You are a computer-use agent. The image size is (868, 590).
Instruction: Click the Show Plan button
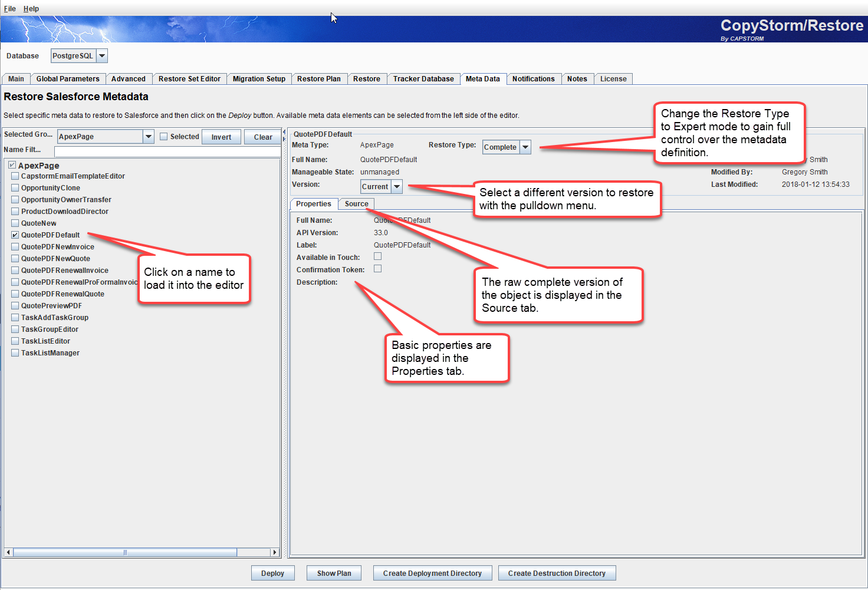click(334, 573)
